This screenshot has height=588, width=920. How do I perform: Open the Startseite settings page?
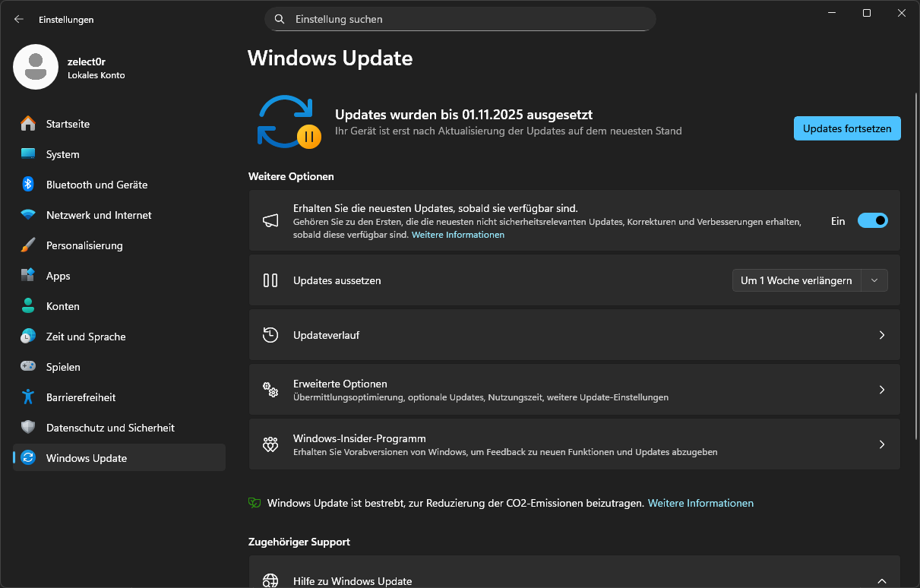coord(119,124)
